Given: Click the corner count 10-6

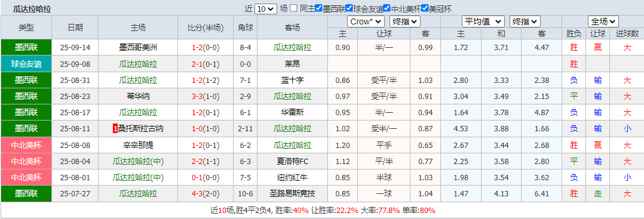Looking at the screenshot, I should click(x=245, y=193).
